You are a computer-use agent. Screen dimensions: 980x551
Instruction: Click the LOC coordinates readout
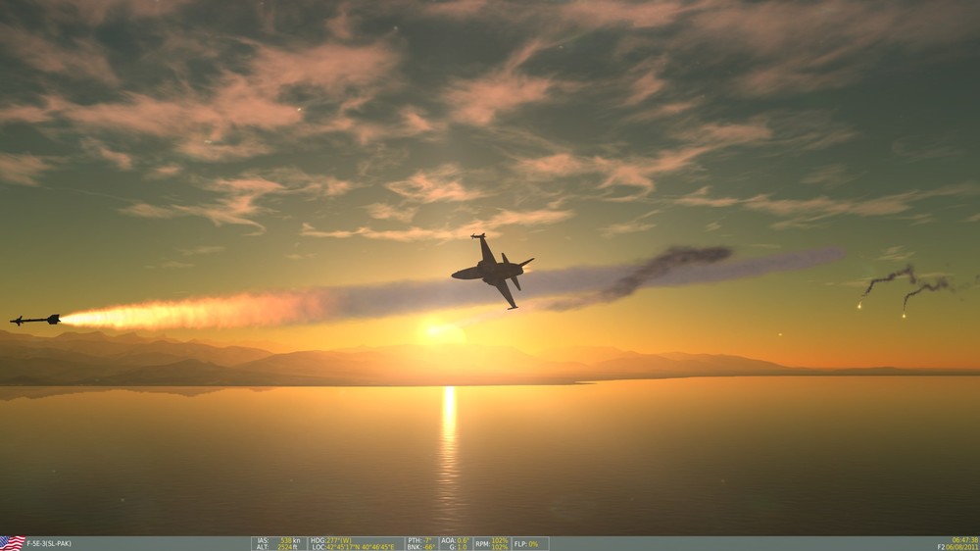point(353,547)
